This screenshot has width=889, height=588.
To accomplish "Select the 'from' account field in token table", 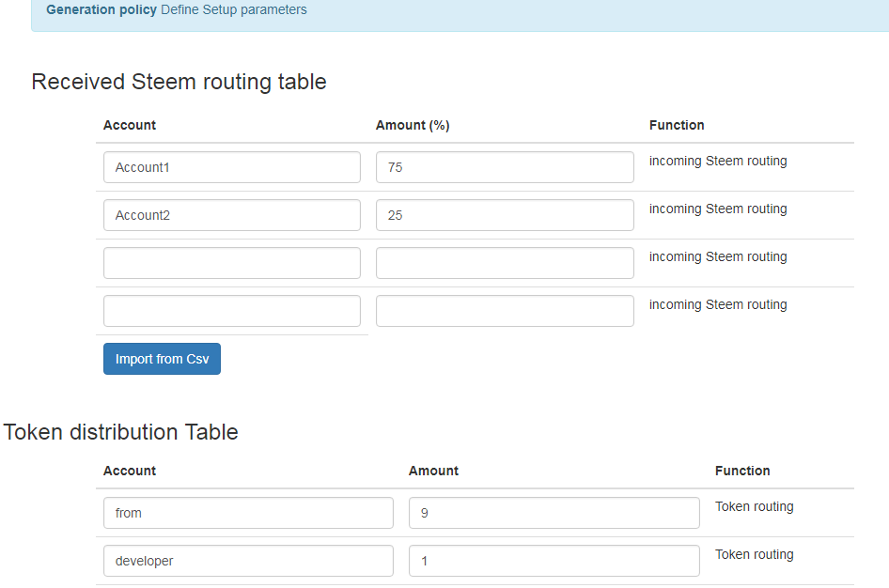I will coord(248,513).
